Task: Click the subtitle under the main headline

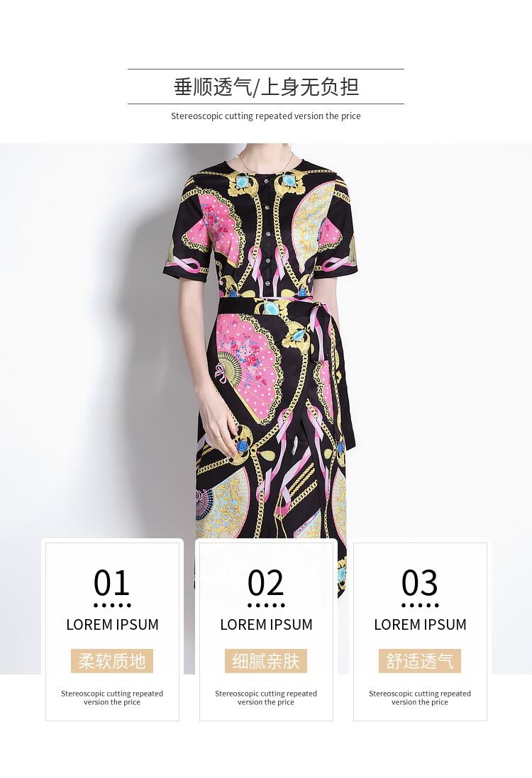Action: pos(266,116)
